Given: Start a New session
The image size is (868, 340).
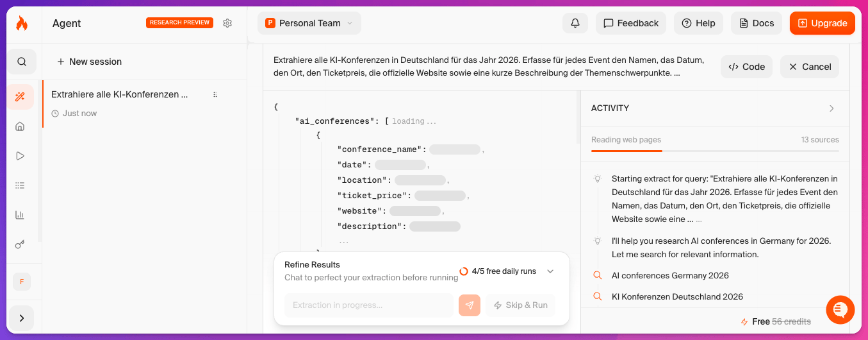Looking at the screenshot, I should (89, 62).
